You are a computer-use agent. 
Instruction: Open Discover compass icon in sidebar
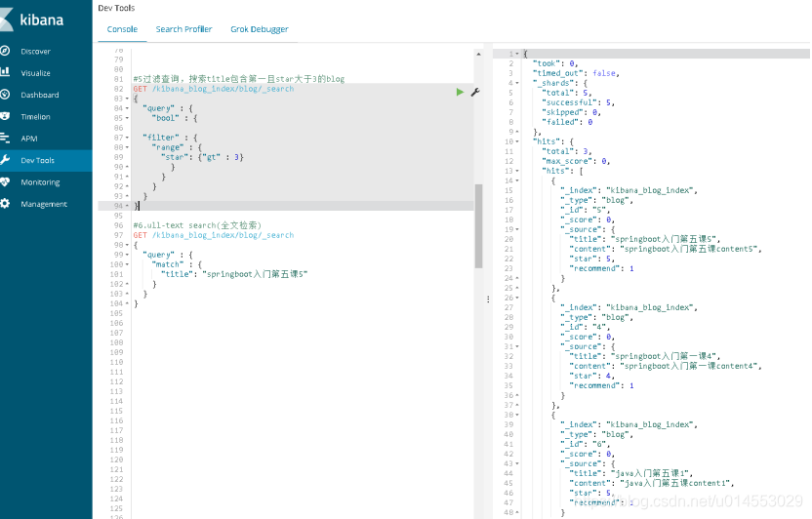point(5,51)
